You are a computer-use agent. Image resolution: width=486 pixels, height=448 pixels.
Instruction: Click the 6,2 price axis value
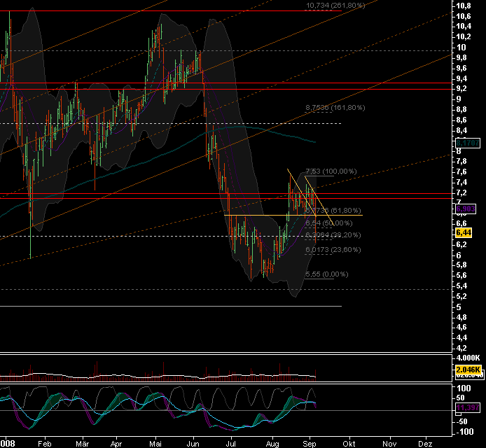coord(461,244)
